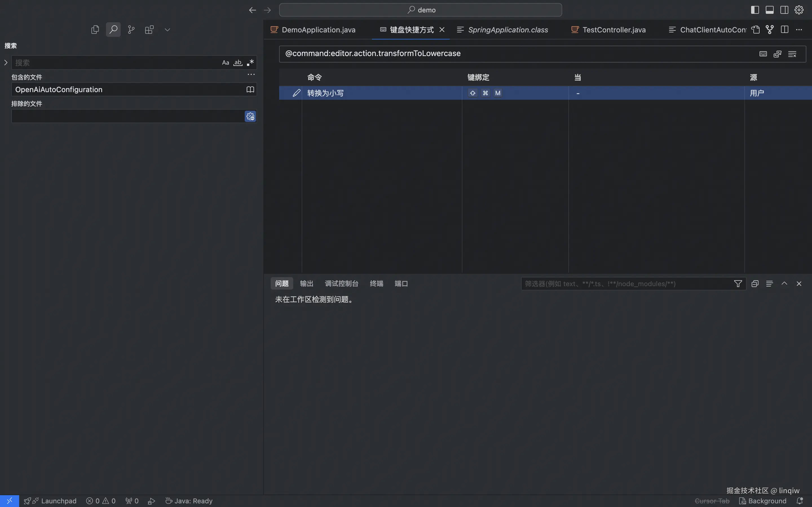
Task: Sort keybindings by precedence icon
Action: click(x=777, y=54)
